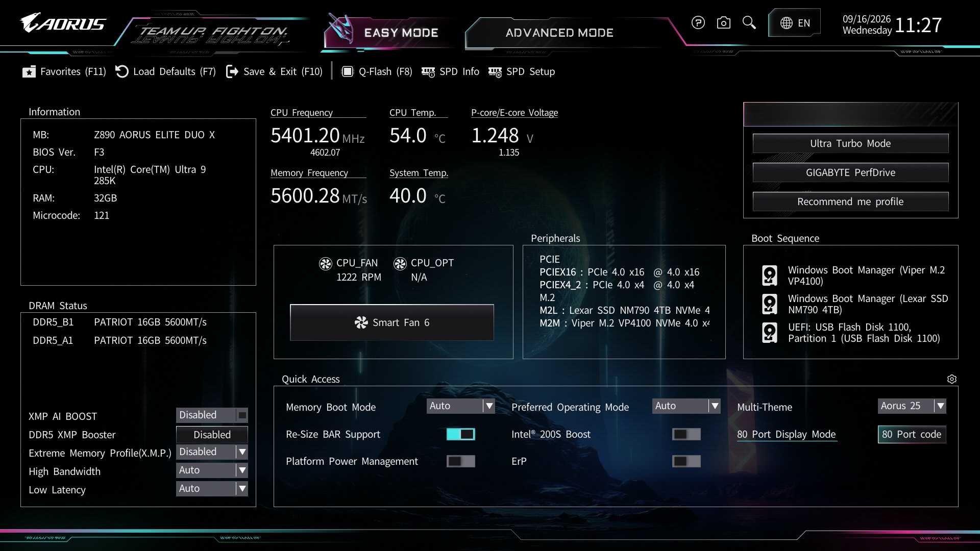Open Favorites (F11) star icon
The width and height of the screenshot is (980, 551).
[29, 72]
